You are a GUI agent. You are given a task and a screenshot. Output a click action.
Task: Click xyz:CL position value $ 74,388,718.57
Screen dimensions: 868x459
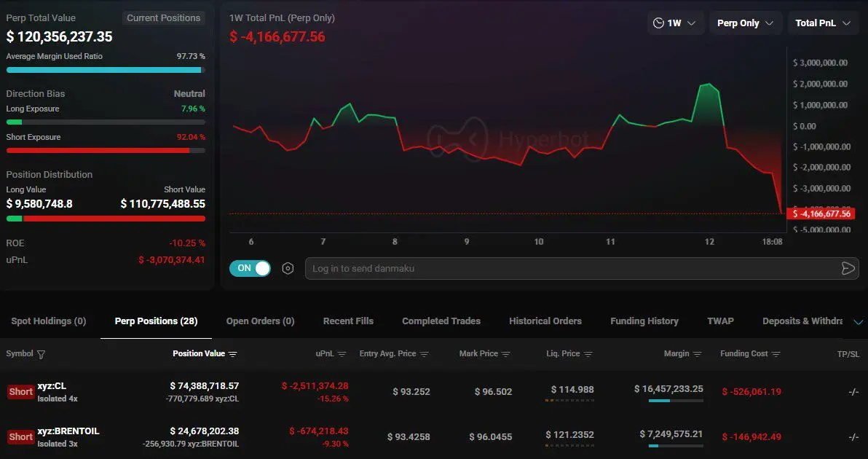coord(205,386)
